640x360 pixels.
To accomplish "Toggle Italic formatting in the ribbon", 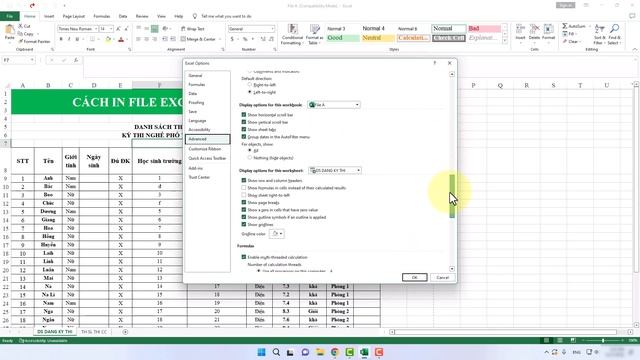I will [x=69, y=39].
